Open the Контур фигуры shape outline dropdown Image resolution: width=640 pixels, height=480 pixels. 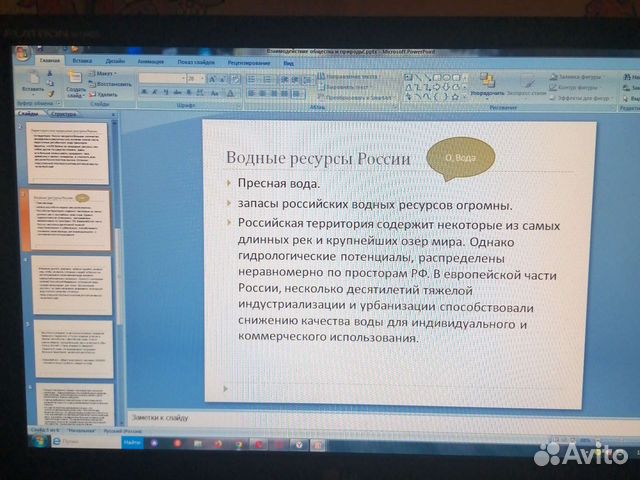pyautogui.click(x=574, y=87)
